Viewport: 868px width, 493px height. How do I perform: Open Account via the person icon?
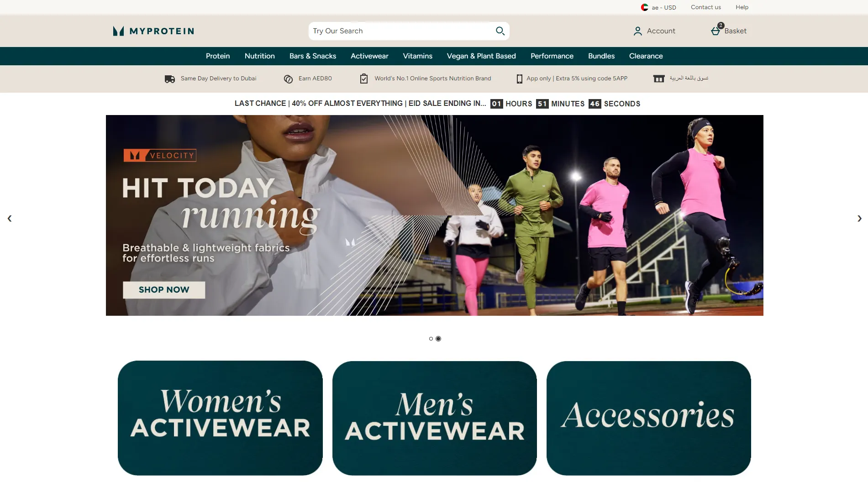(x=637, y=31)
